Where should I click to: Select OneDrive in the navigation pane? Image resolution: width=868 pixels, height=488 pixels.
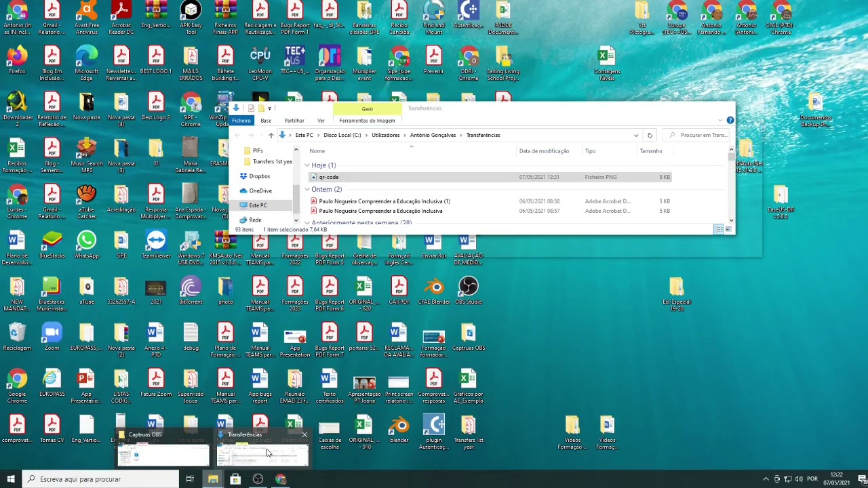click(x=260, y=191)
